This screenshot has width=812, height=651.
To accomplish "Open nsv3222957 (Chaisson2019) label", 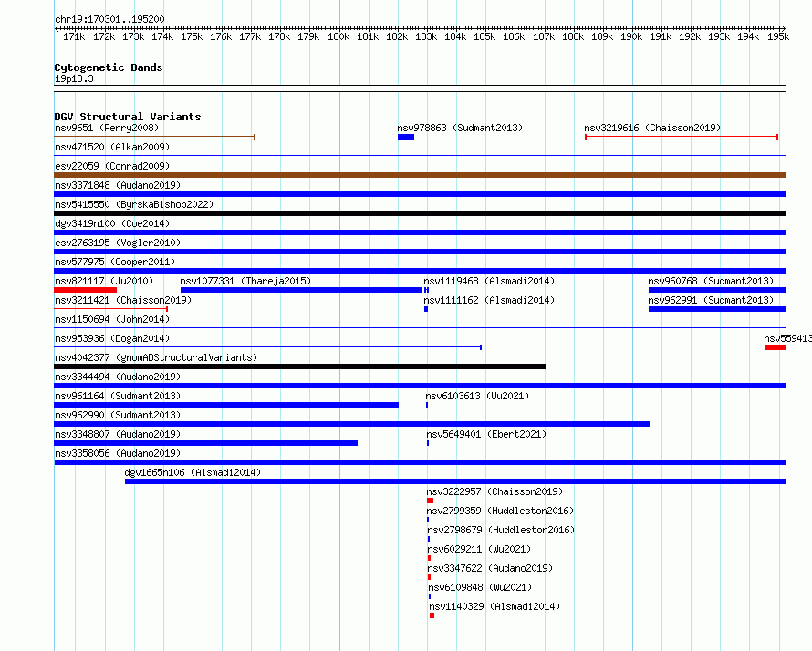I will pyautogui.click(x=494, y=491).
